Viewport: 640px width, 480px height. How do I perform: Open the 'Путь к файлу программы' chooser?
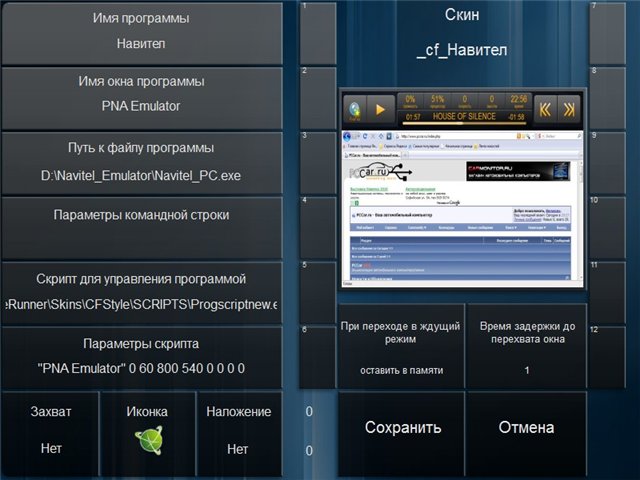coord(140,162)
